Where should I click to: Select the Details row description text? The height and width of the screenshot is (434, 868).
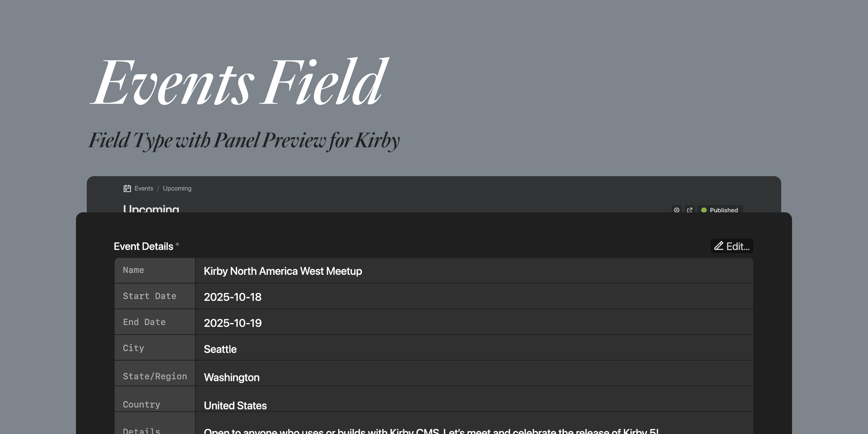pos(398,431)
